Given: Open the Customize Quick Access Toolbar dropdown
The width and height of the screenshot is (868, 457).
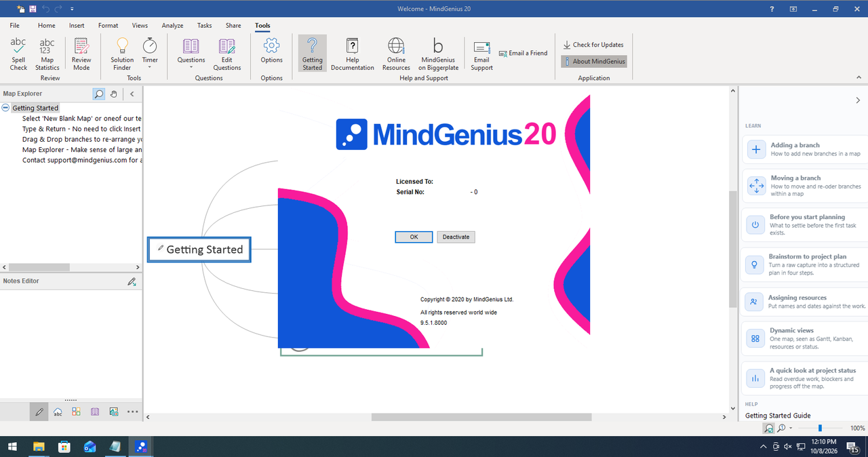Looking at the screenshot, I should [x=72, y=9].
